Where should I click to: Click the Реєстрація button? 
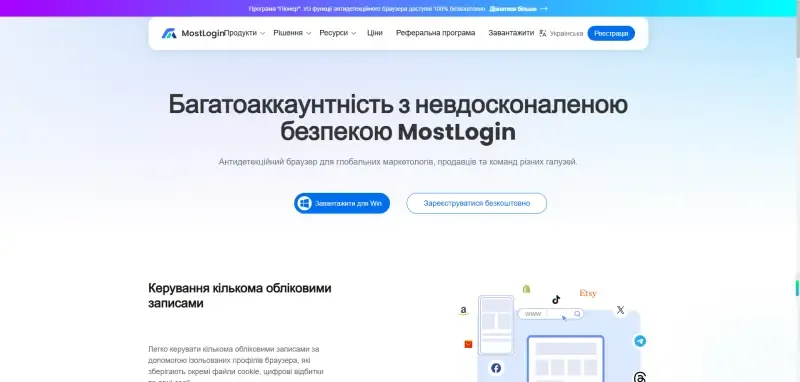point(611,33)
